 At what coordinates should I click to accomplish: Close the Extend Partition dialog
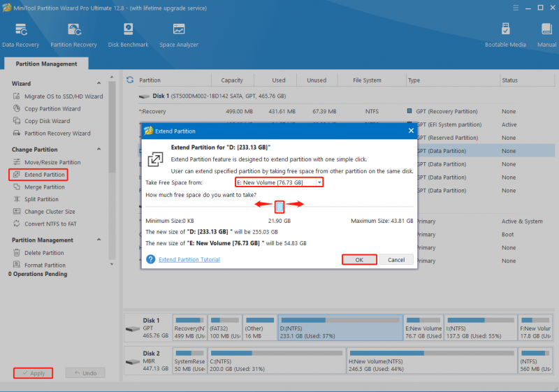tap(411, 131)
